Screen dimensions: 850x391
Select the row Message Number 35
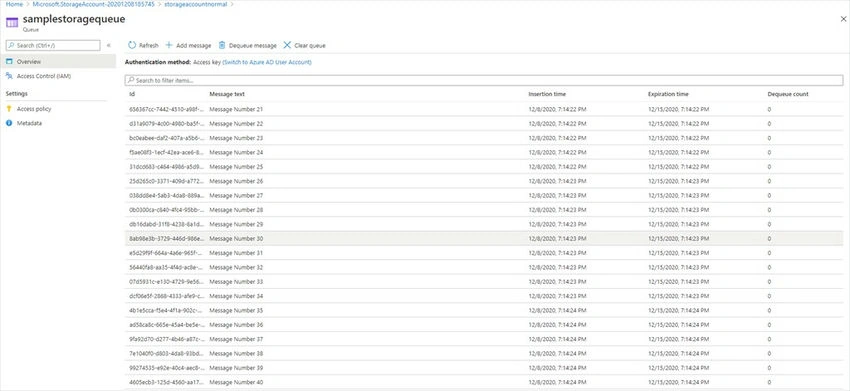pyautogui.click(x=484, y=310)
